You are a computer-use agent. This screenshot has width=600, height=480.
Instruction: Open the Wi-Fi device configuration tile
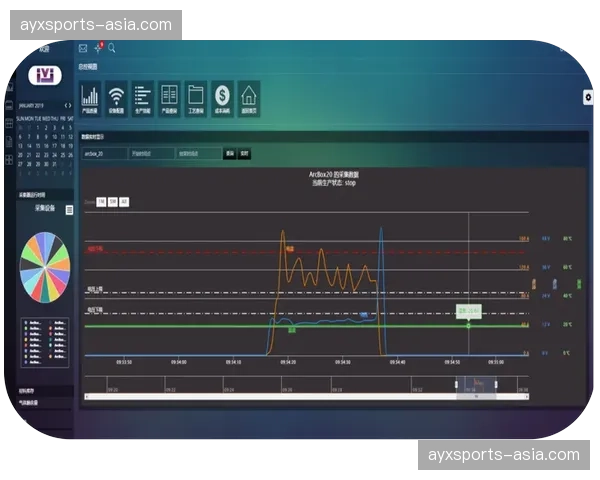[x=116, y=98]
